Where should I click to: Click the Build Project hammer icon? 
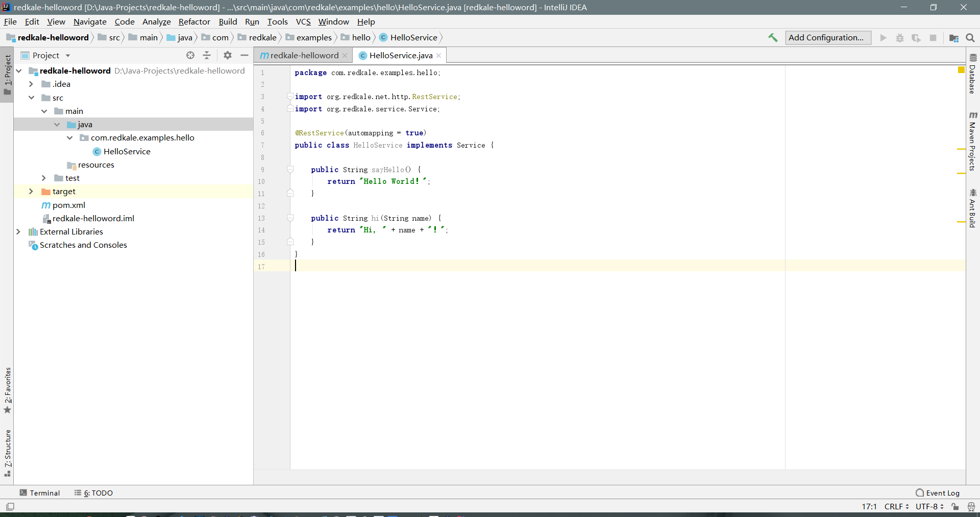[x=773, y=38]
